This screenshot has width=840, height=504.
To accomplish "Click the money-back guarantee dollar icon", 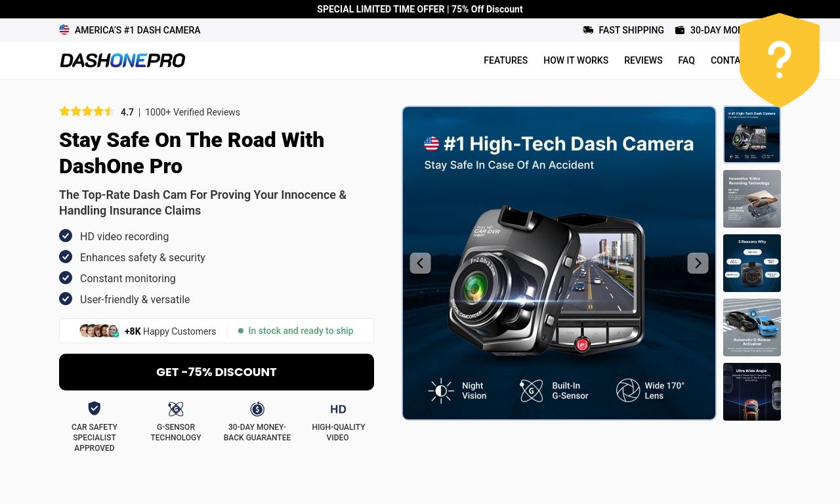I will tap(257, 409).
